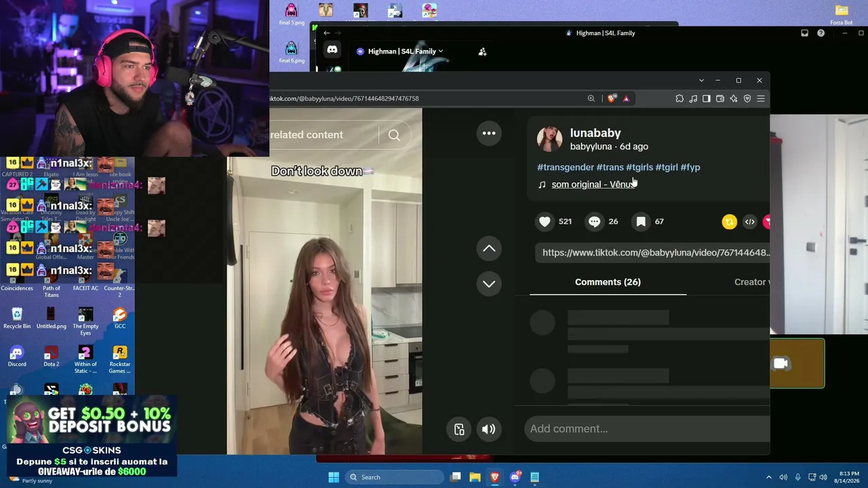Click the taskbar Search box
868x488 pixels.
(x=394, y=477)
